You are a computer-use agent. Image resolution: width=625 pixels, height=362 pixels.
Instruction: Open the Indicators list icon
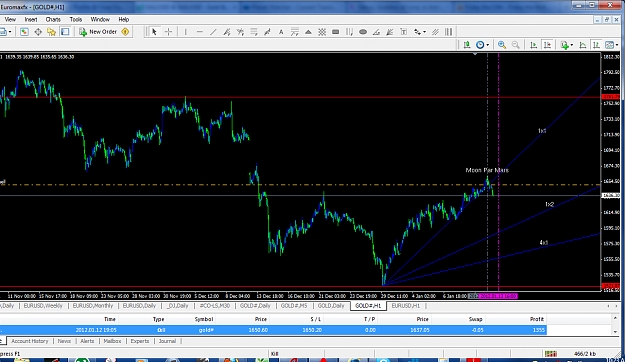pyautogui.click(x=564, y=45)
